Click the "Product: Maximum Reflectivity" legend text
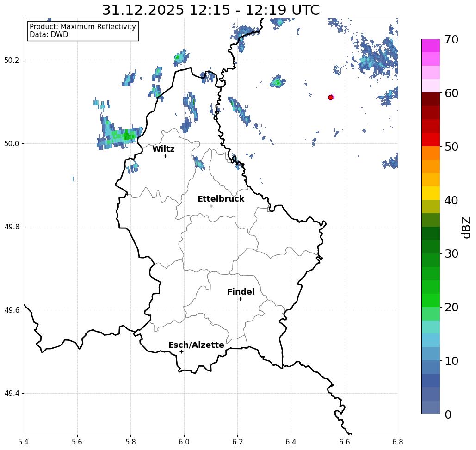 coord(82,27)
